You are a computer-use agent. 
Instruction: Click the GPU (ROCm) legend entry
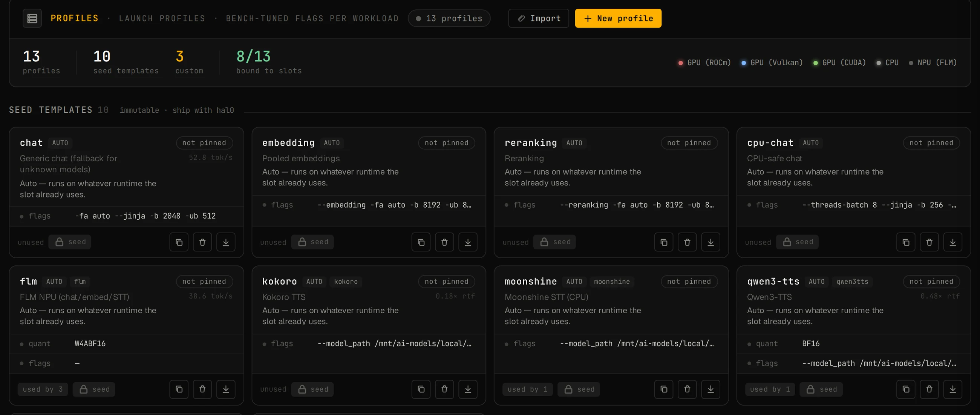click(704, 63)
